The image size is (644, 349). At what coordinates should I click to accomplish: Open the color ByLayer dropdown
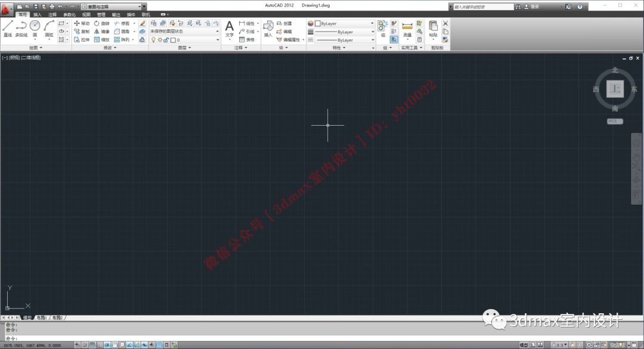pyautogui.click(x=345, y=23)
